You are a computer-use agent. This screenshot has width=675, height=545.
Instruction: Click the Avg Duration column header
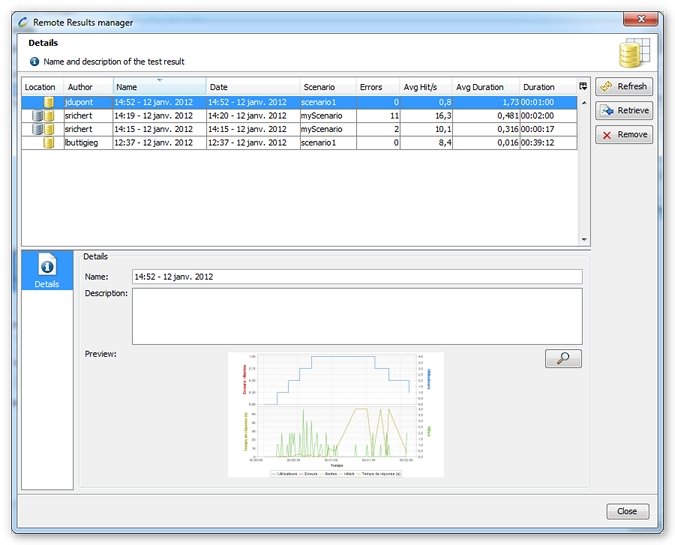tap(484, 87)
